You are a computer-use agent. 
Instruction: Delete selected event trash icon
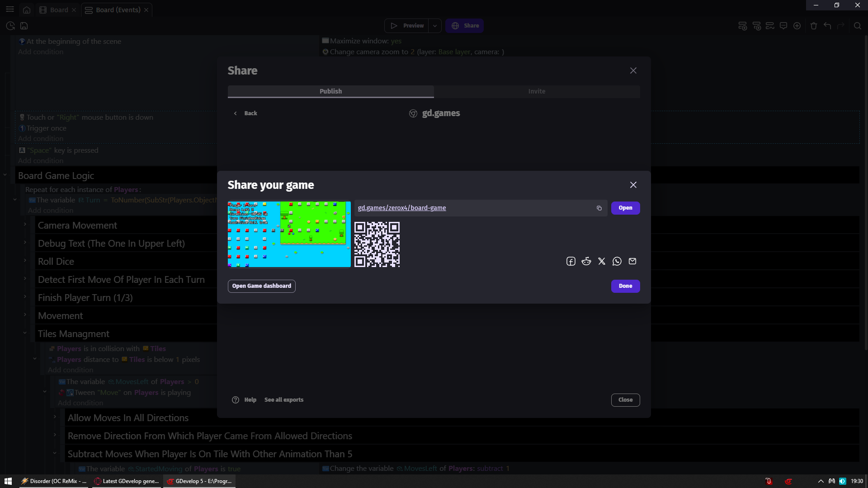[x=814, y=26]
